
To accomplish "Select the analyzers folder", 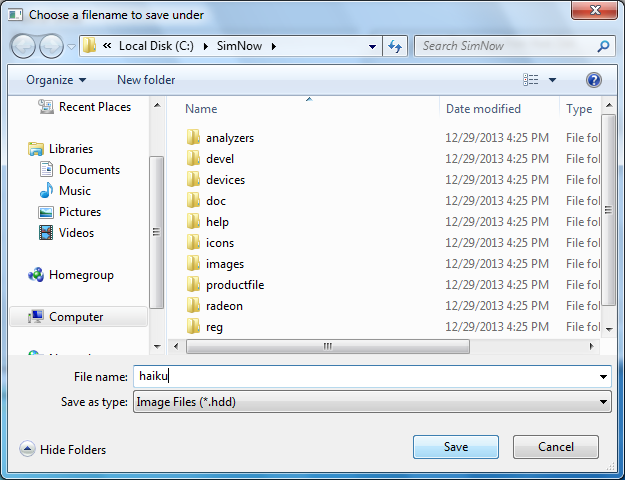I will click(x=230, y=138).
